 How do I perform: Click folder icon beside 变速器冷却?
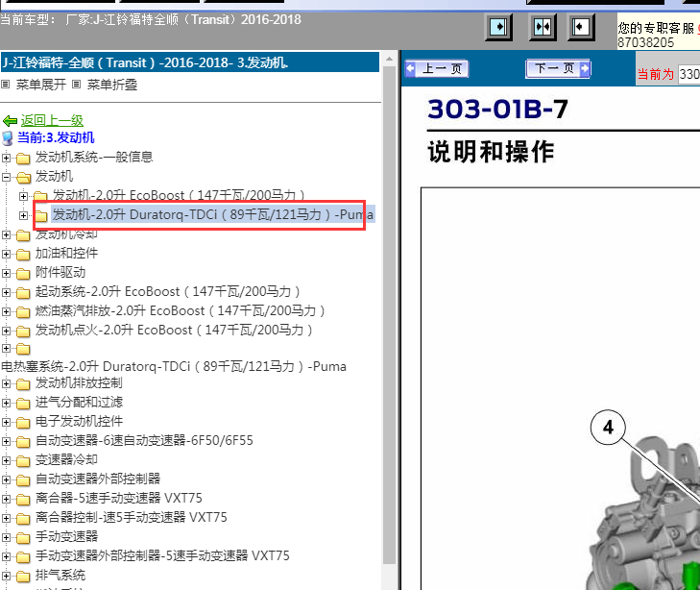23,461
